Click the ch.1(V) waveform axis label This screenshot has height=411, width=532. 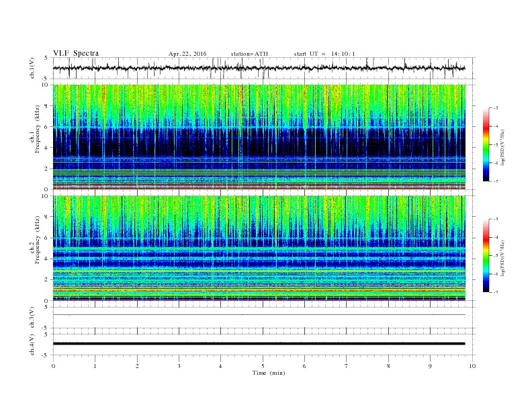click(32, 69)
